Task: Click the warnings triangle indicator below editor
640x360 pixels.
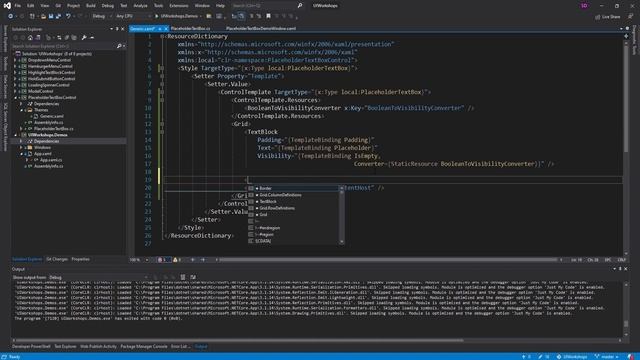Action: pyautogui.click(x=177, y=260)
